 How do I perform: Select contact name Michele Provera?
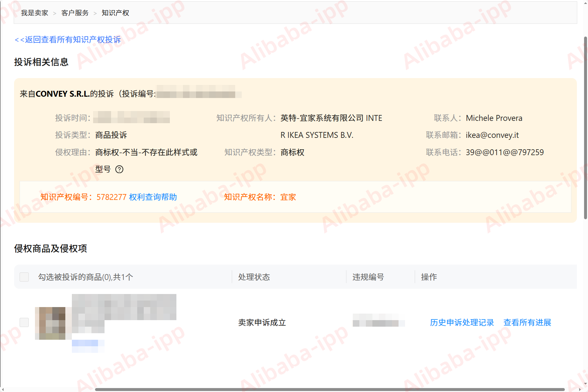(494, 118)
